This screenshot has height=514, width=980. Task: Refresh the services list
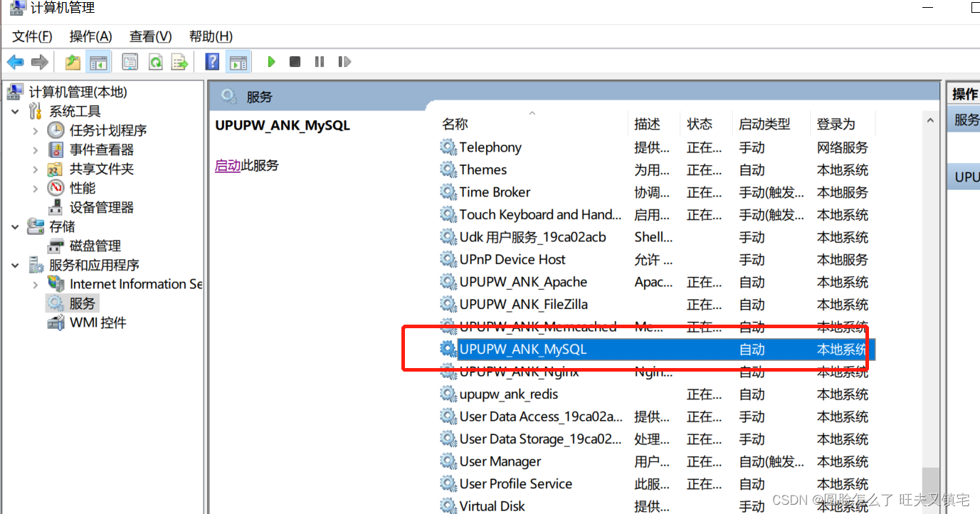tap(156, 62)
